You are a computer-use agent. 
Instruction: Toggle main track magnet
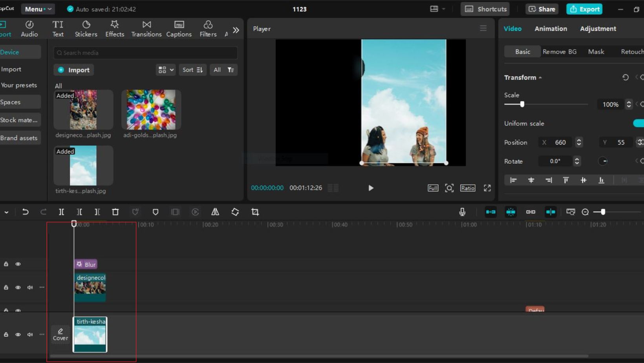pos(491,212)
